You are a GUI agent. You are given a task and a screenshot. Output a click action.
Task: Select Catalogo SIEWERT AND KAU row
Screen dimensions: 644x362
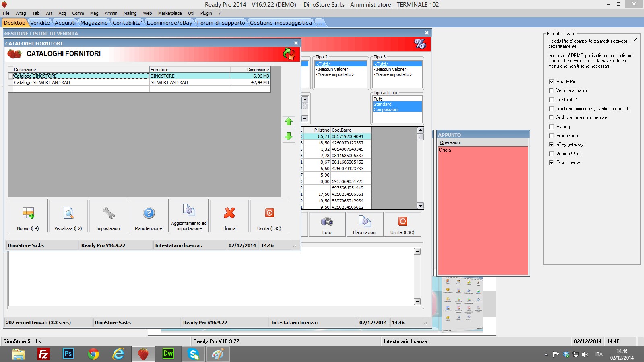tap(139, 82)
